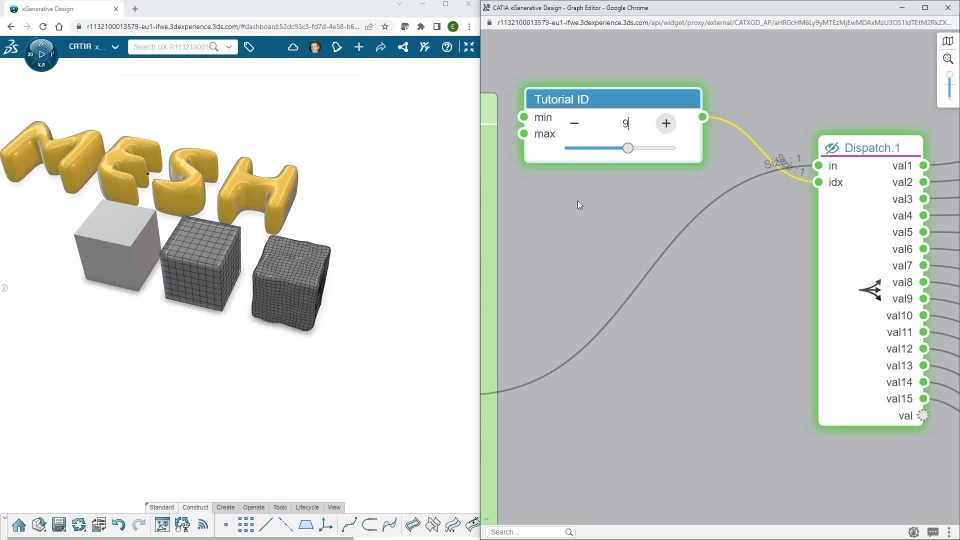Click the zoom magnifier icon in Graph Editor
960x540 pixels.
948,59
